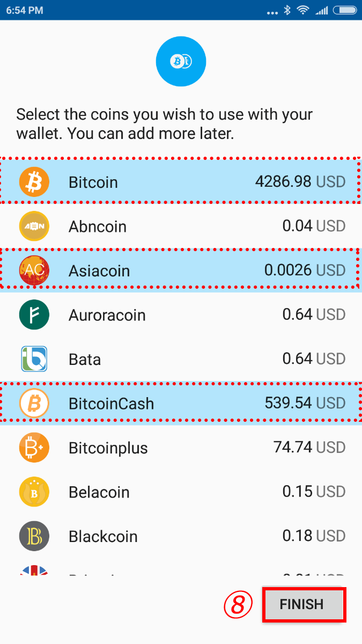The height and width of the screenshot is (644, 362).
Task: Tap the green Auroracoin icon
Action: pyautogui.click(x=34, y=314)
